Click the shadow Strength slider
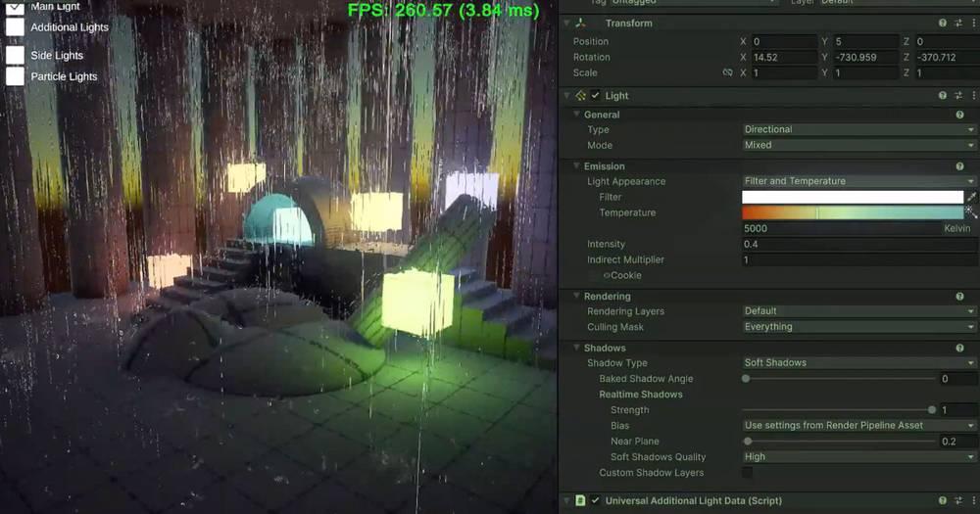The width and height of the screenshot is (980, 514). [839, 409]
